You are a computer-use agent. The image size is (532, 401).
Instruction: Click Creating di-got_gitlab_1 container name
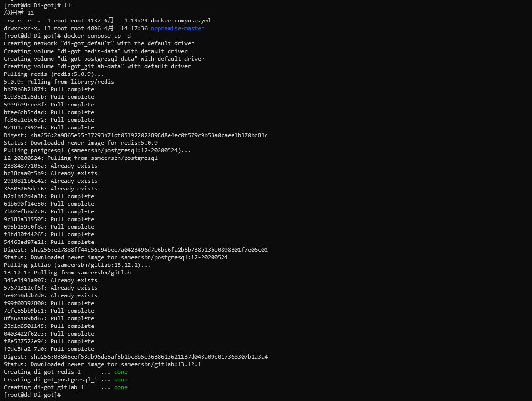tap(59, 387)
